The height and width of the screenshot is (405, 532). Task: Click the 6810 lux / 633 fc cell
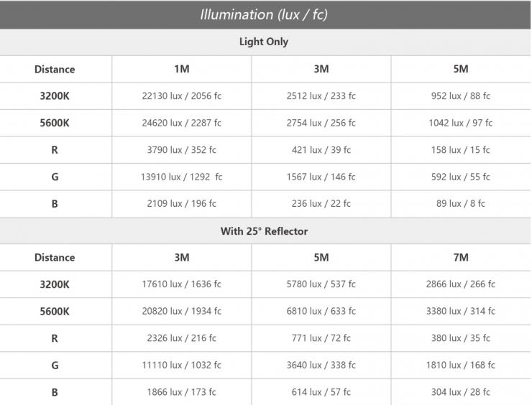click(321, 311)
